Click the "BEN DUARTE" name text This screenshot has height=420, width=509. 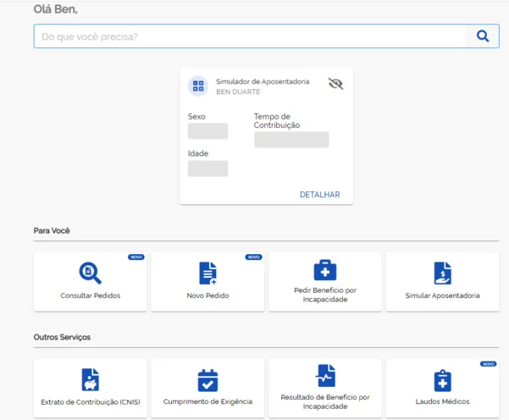(238, 91)
